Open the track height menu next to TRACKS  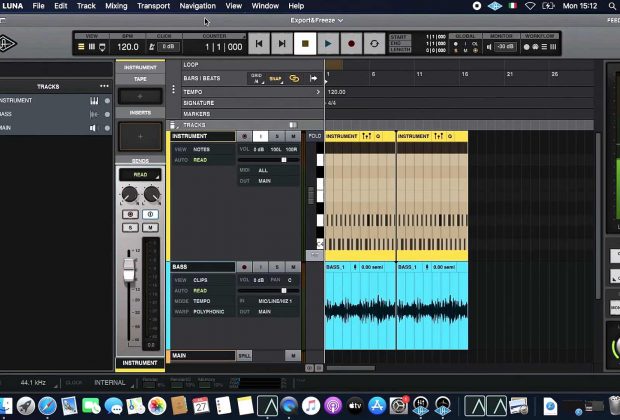(173, 125)
